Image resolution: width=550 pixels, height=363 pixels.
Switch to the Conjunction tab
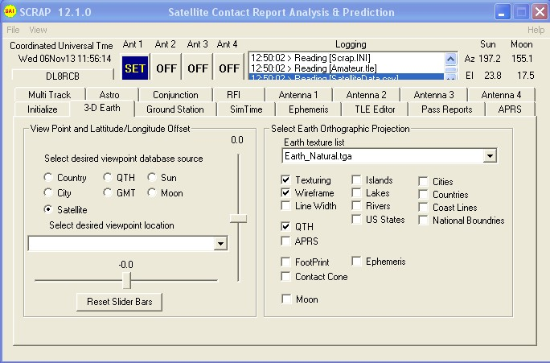[175, 95]
